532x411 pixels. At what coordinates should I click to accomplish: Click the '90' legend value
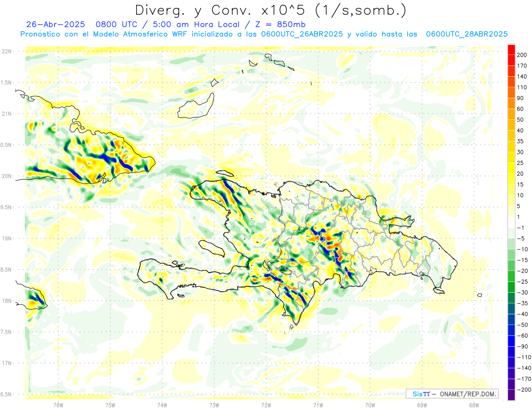[x=520, y=98]
